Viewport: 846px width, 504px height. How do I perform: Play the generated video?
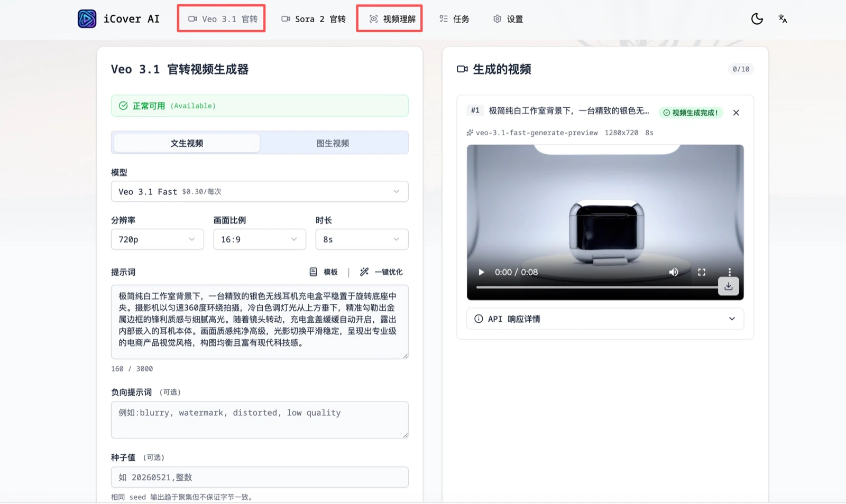tap(481, 272)
